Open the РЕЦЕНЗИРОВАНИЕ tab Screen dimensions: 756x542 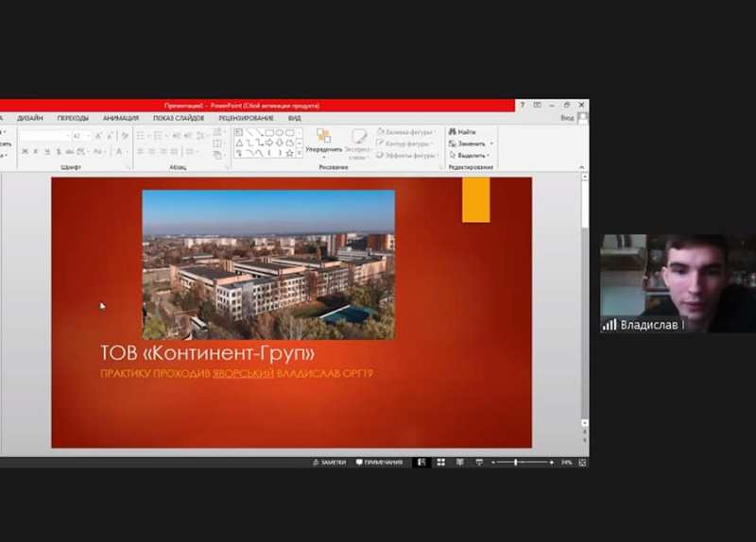(246, 118)
